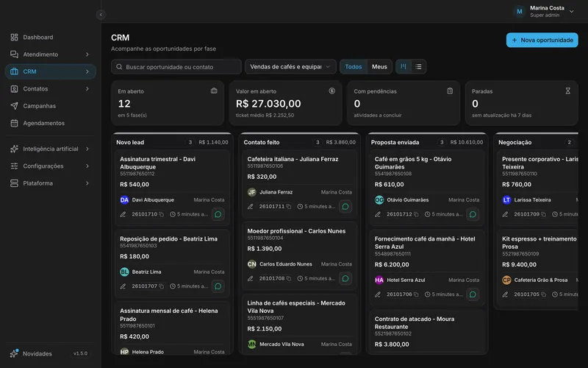Select the CRM menu item
Viewport: 588px width, 368px height.
tap(51, 71)
